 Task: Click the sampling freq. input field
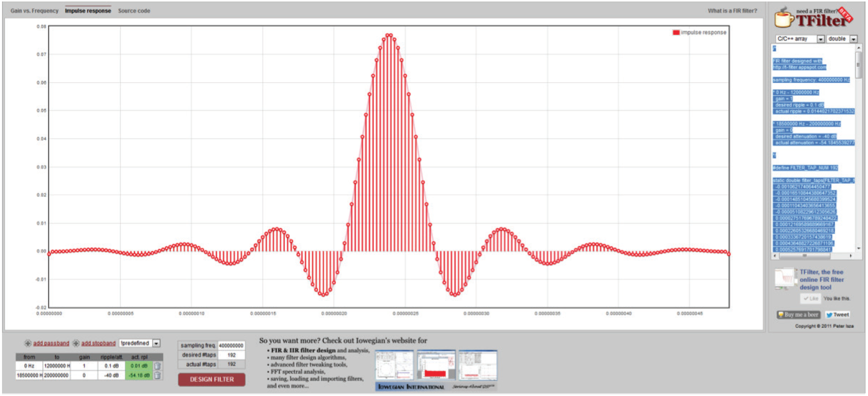point(231,345)
